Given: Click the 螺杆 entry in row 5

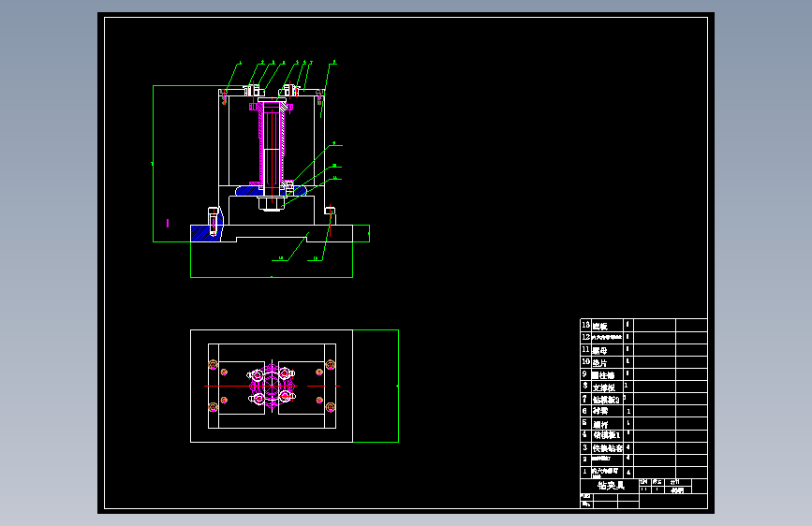Looking at the screenshot, I should (x=600, y=424).
